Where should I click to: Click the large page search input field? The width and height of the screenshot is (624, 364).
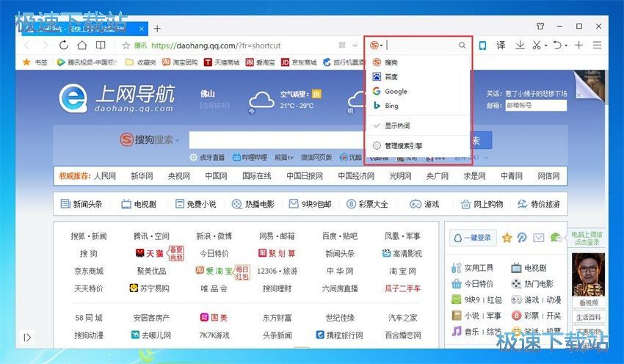click(x=277, y=141)
